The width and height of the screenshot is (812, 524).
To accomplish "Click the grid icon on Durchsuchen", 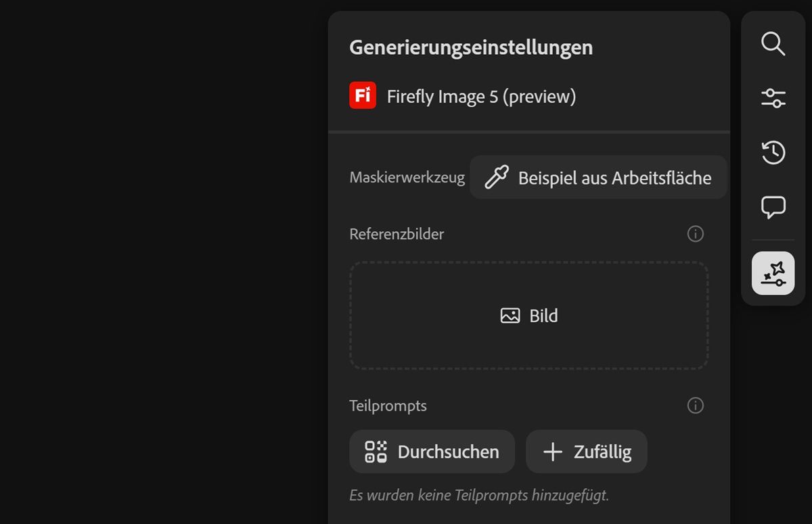I will 376,452.
